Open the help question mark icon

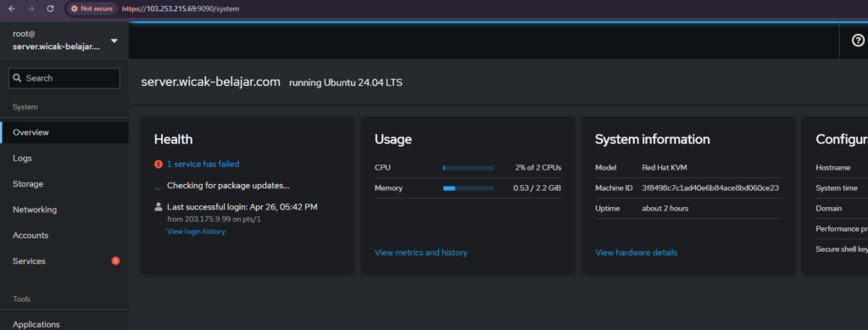(x=858, y=41)
